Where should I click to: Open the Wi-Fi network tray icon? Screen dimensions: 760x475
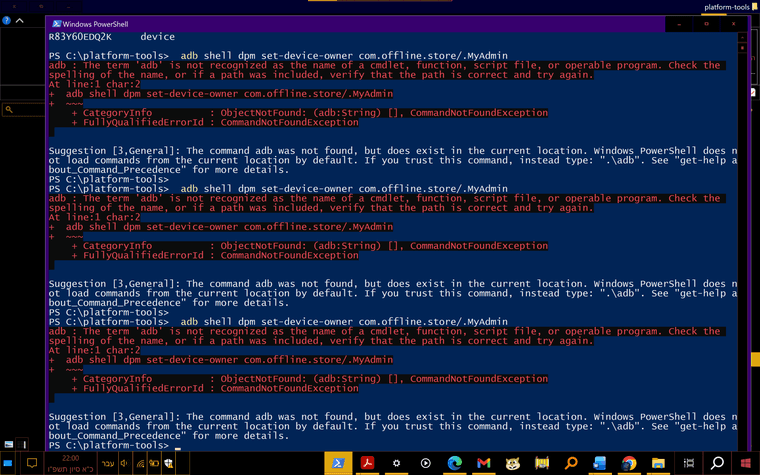[x=140, y=463]
